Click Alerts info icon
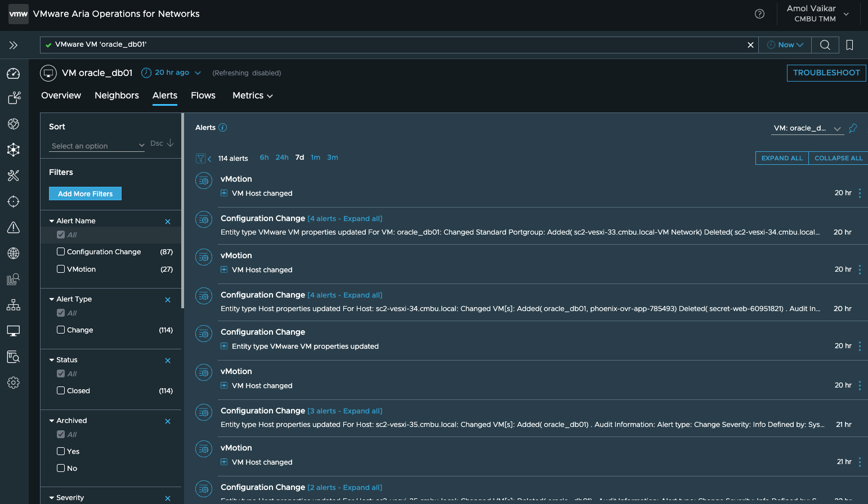This screenshot has height=504, width=868. 223,128
